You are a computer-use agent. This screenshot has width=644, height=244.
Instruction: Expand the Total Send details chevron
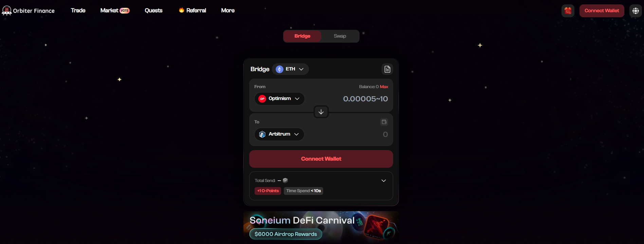click(x=384, y=181)
